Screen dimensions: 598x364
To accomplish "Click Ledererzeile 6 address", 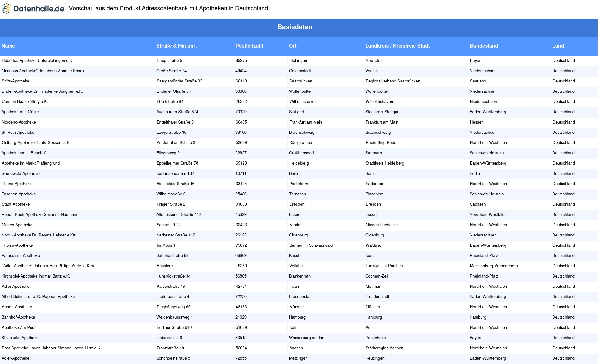I will click(169, 338).
